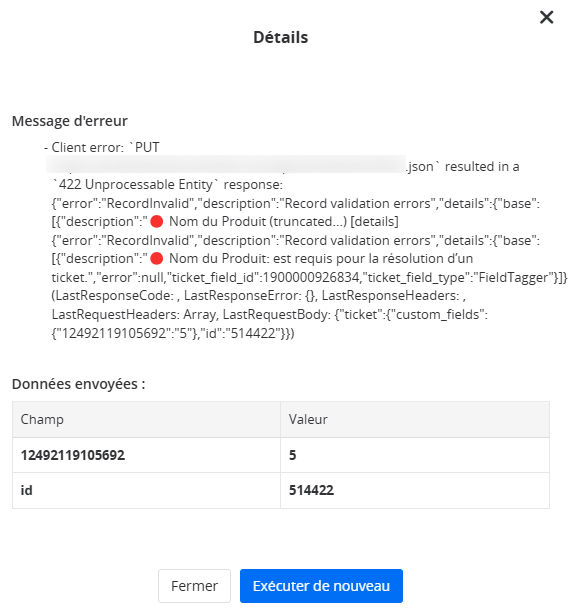Select the 12492119105692 field cell
568x616 pixels.
pos(146,455)
